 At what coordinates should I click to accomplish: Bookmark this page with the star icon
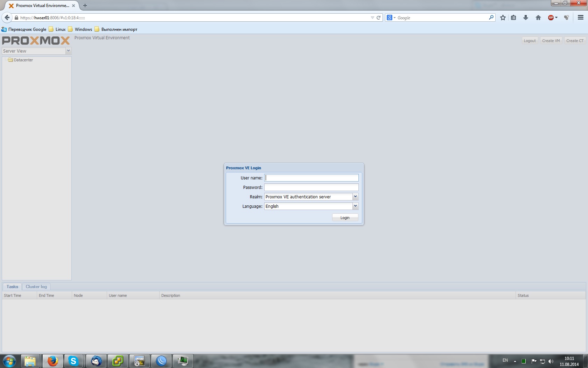503,18
